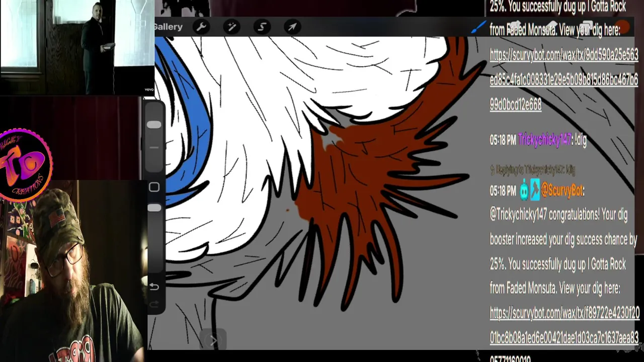Click the music video thumbnail with the vevo mark
The width and height of the screenshot is (644, 362).
77,47
